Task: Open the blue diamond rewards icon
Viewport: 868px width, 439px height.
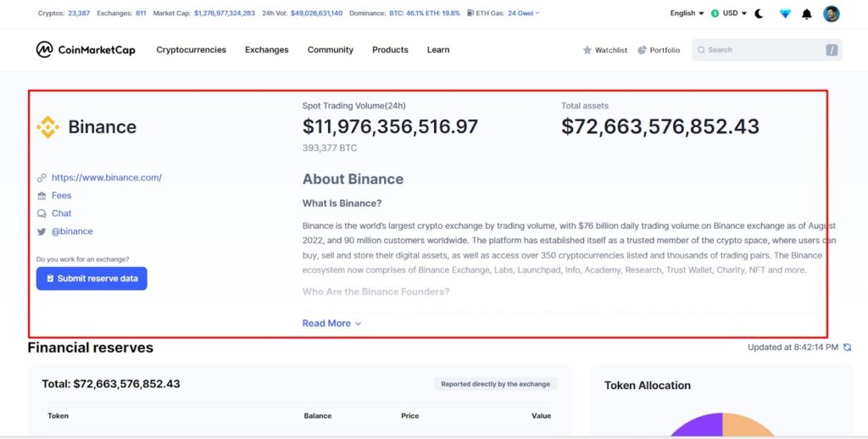Action: [785, 14]
